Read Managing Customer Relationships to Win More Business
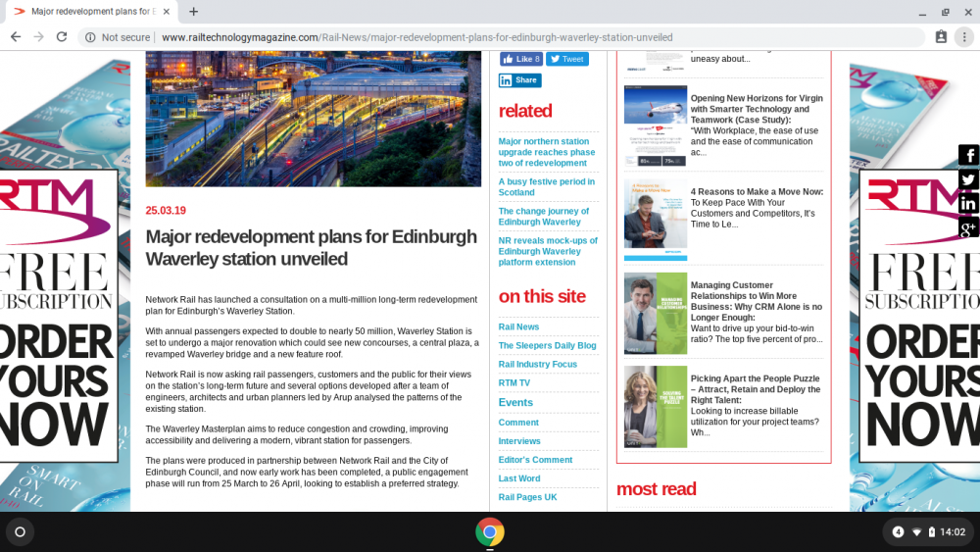This screenshot has height=552, width=980. (757, 301)
